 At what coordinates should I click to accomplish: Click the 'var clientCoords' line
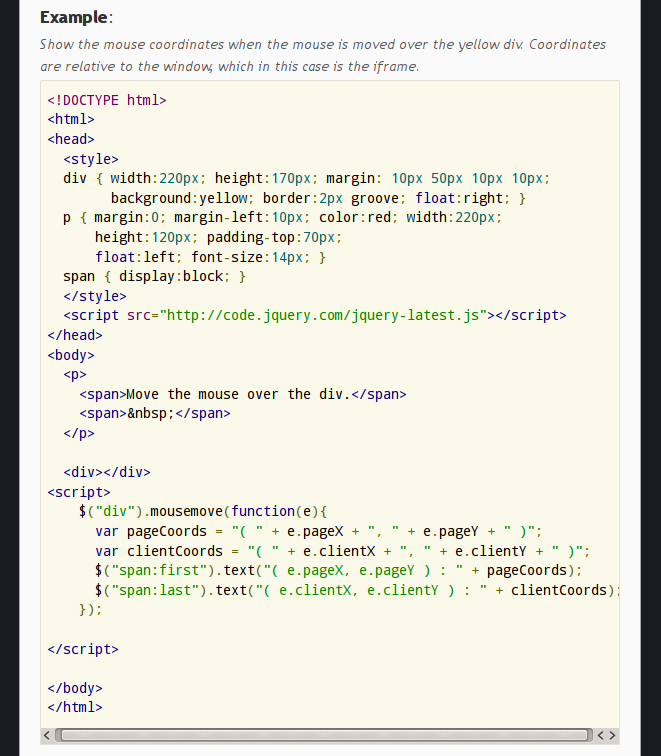pos(343,551)
